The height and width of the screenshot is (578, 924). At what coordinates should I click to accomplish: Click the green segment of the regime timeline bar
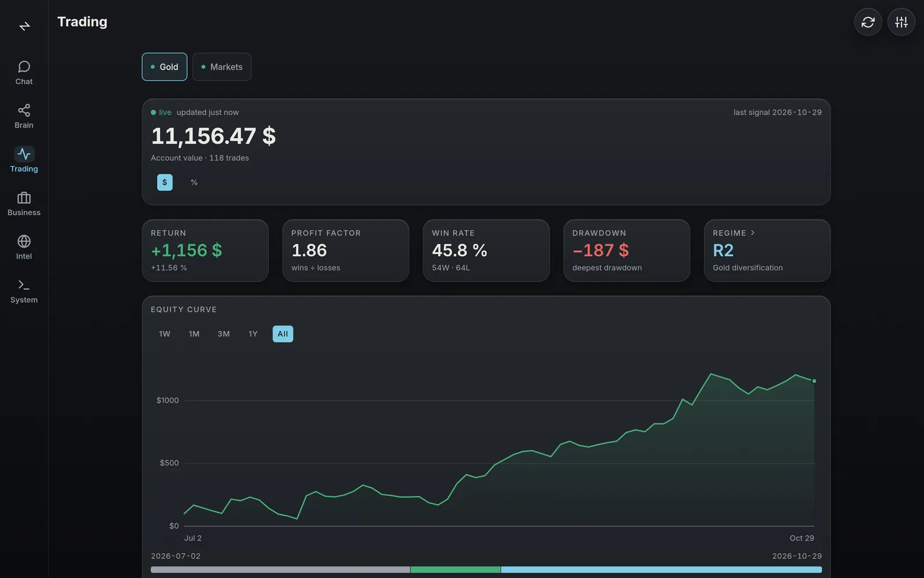[x=456, y=570]
